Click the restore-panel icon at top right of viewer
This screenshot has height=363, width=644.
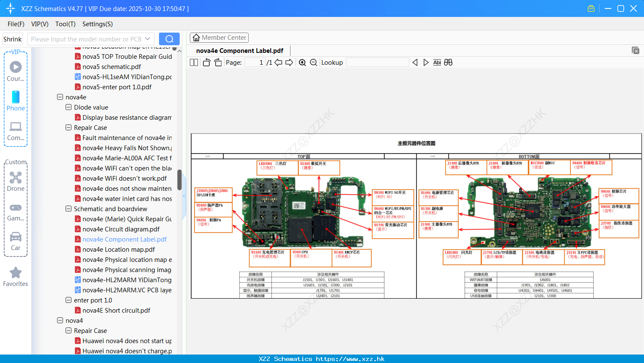click(x=636, y=50)
